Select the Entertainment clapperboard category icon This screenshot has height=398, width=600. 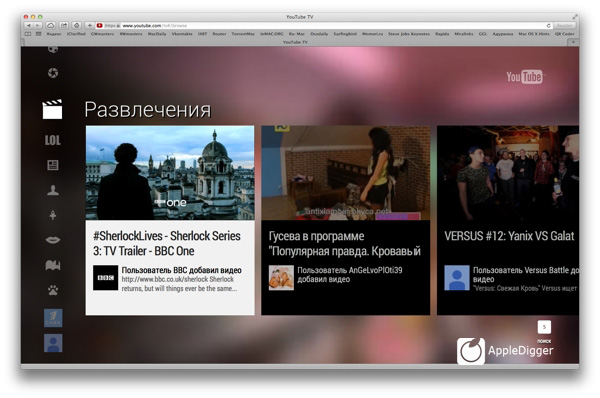pos(52,109)
